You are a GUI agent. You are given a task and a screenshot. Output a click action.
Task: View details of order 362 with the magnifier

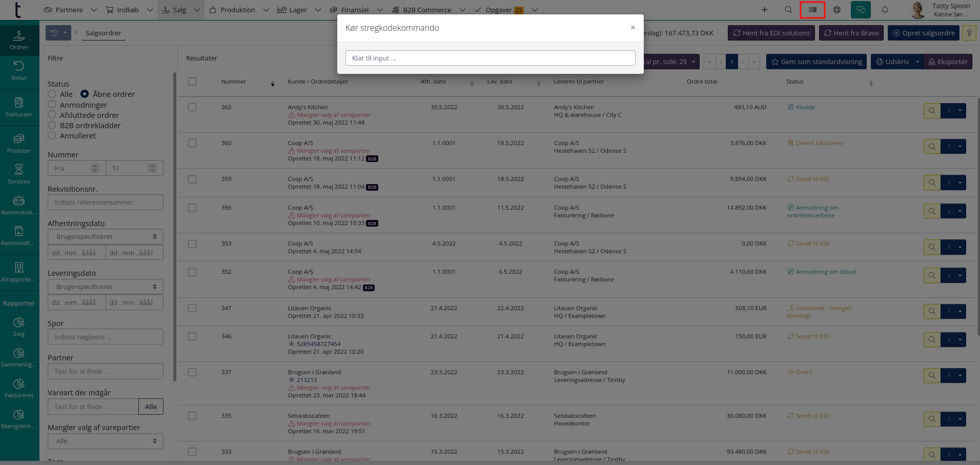(932, 111)
